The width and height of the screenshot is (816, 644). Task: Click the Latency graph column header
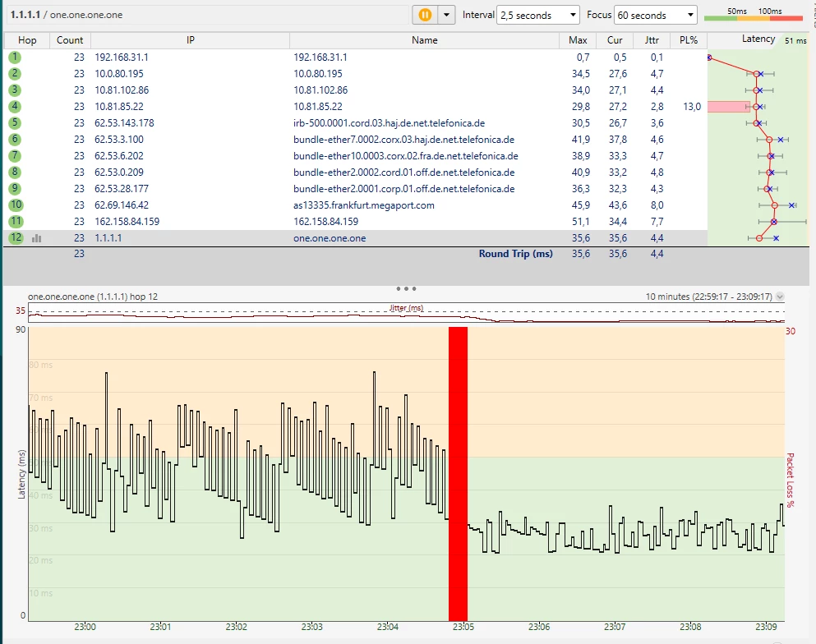tap(758, 39)
